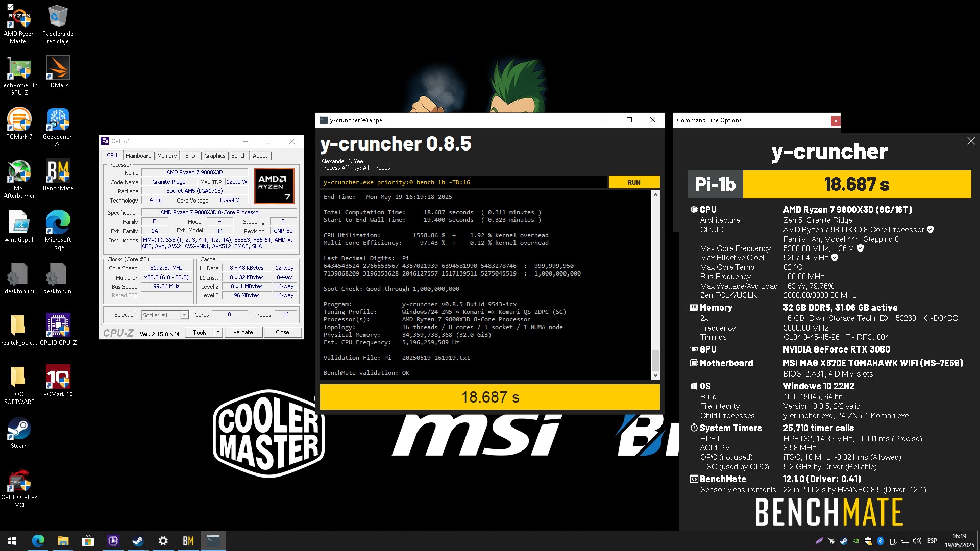
Task: Launch MSI Afterburner from the desktop
Action: pos(19,179)
